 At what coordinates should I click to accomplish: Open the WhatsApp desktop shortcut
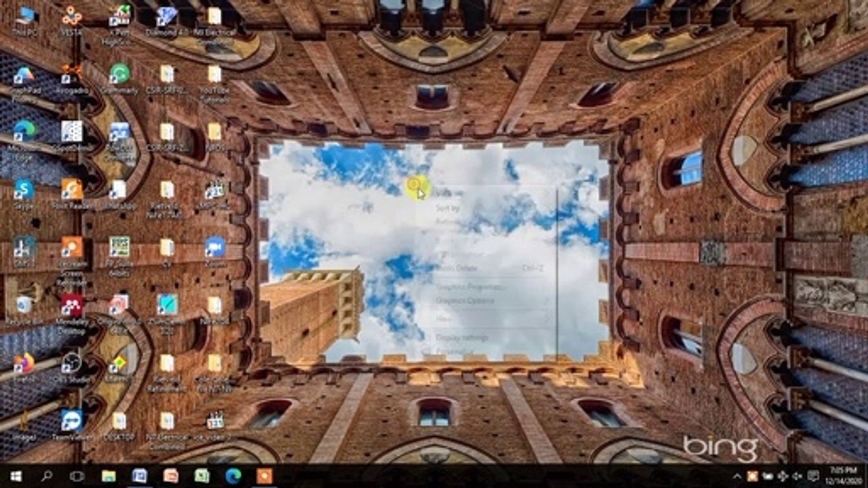pyautogui.click(x=119, y=194)
